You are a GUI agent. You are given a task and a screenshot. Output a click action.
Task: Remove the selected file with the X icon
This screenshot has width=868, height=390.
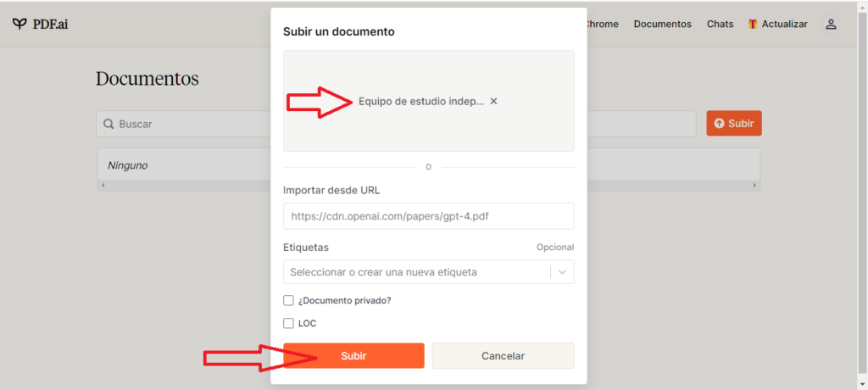pyautogui.click(x=494, y=102)
